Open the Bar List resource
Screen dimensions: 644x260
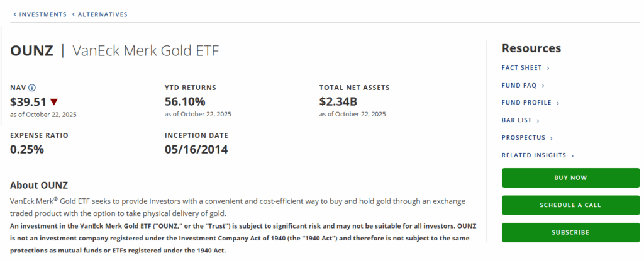click(x=517, y=120)
